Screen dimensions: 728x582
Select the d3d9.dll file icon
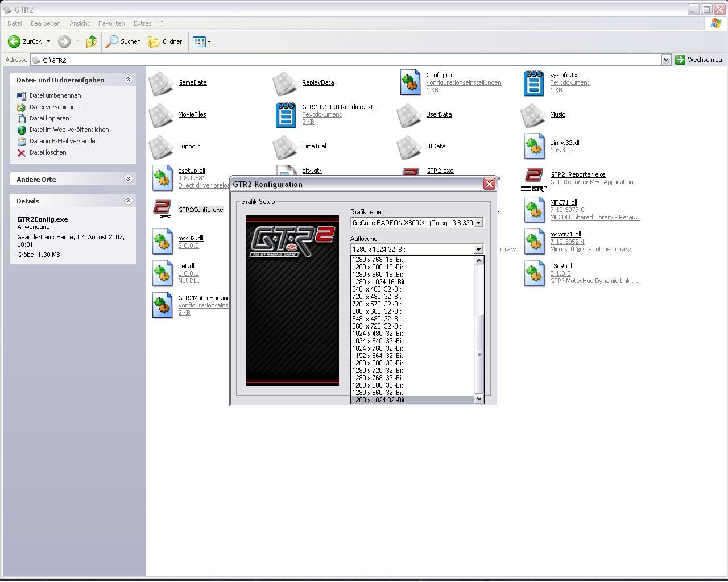pyautogui.click(x=533, y=273)
